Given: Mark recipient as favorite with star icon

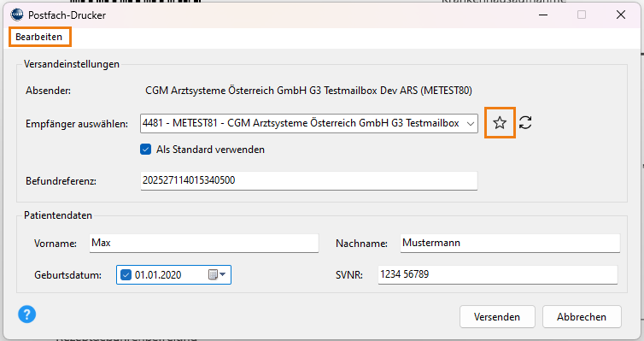Looking at the screenshot, I should (x=500, y=123).
